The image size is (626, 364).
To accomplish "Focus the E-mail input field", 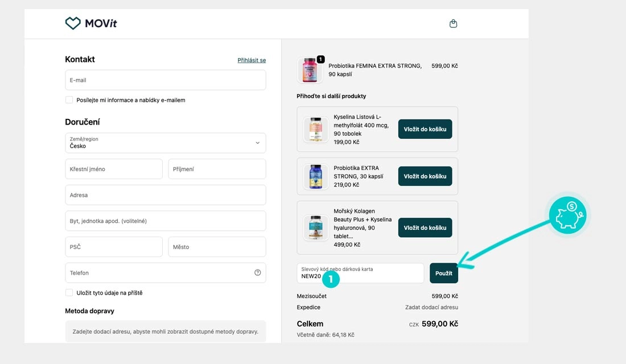I will tap(165, 80).
